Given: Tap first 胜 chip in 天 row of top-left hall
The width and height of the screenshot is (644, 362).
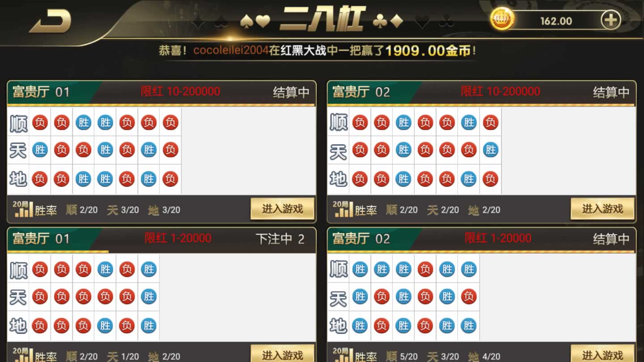Looking at the screenshot, I should pos(40,150).
